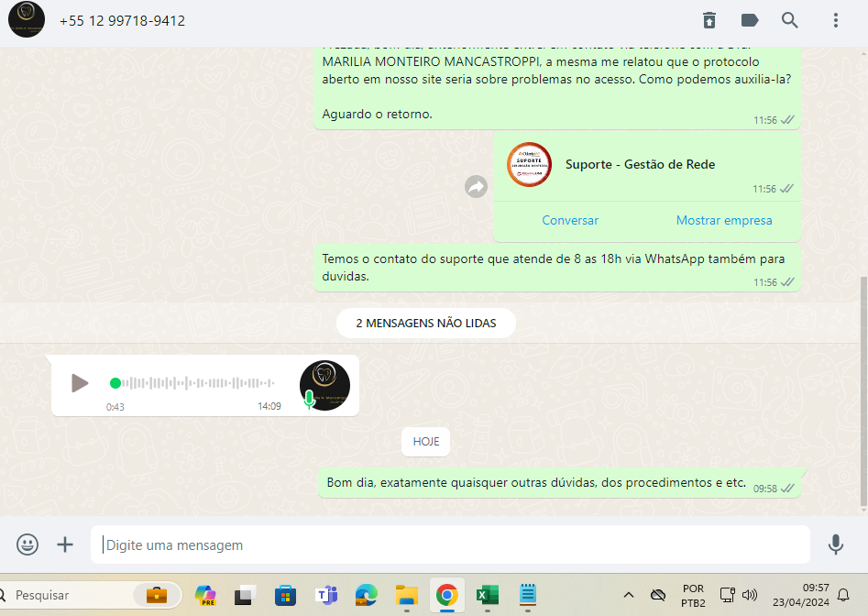Click the 2 MENSAGENS NÃO LIDAS marker

[x=425, y=324]
